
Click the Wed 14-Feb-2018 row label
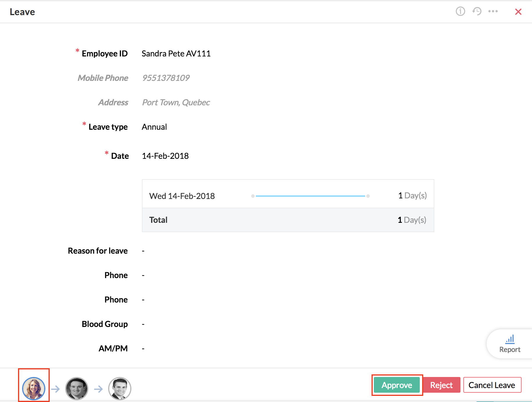click(182, 196)
